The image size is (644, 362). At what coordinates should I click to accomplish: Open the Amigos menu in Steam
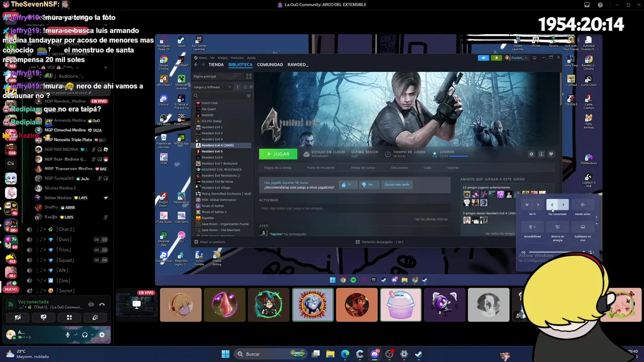(x=222, y=58)
